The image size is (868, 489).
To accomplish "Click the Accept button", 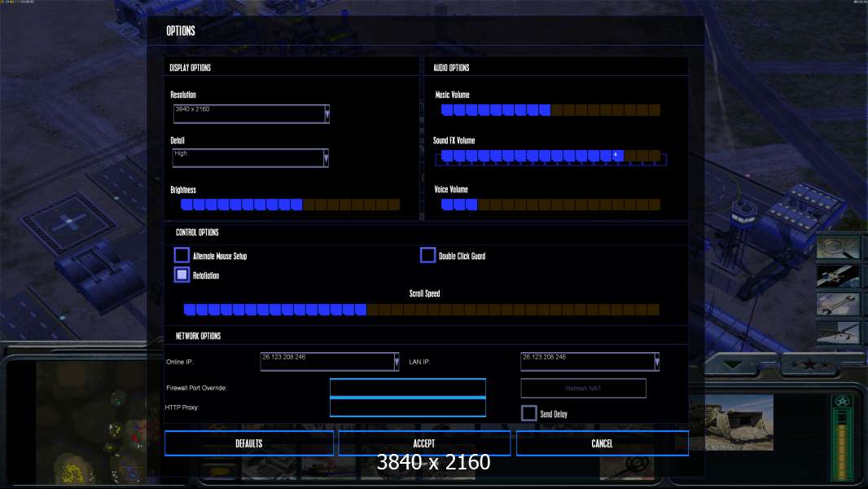I will [x=424, y=443].
